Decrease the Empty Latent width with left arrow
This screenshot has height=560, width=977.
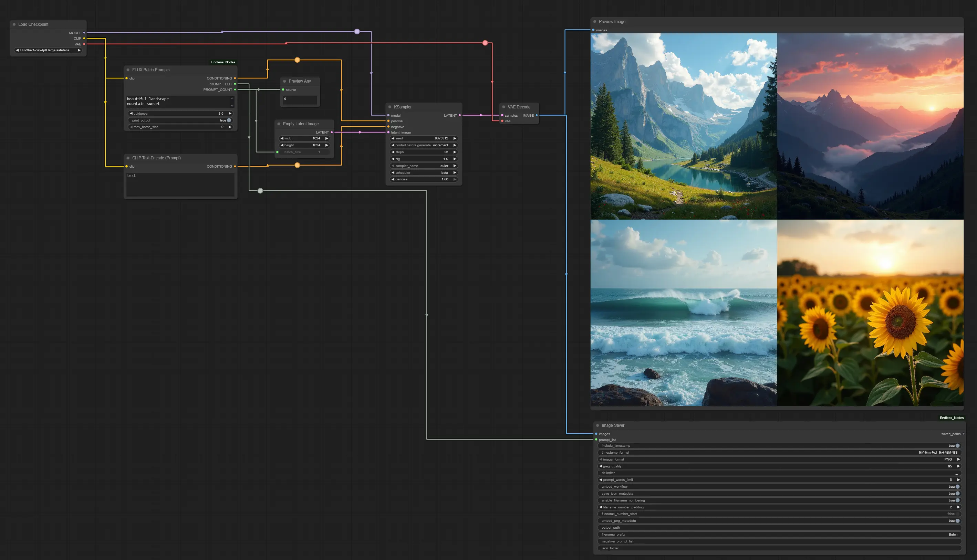[x=282, y=138]
